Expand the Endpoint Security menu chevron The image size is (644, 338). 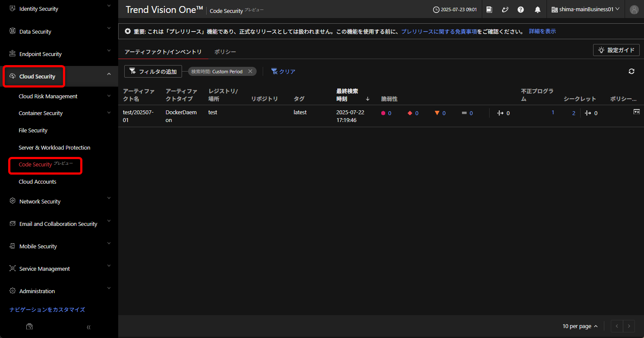109,51
